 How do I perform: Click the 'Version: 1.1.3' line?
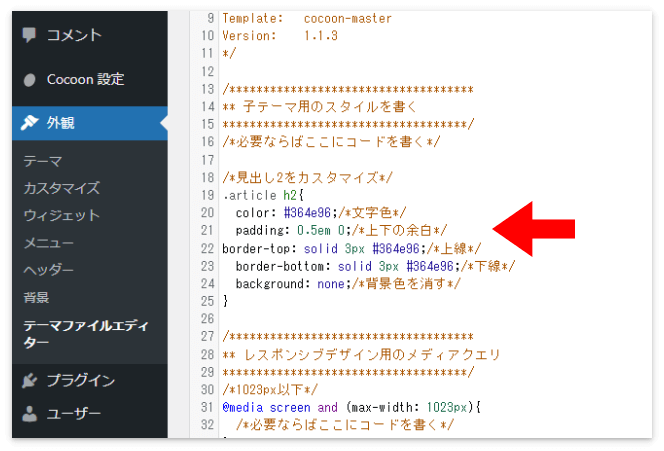click(280, 36)
